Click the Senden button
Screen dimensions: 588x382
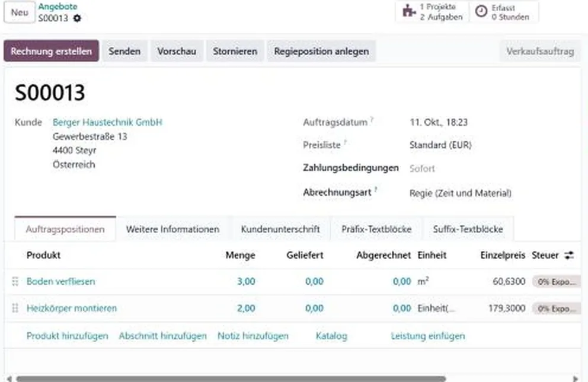pos(124,51)
